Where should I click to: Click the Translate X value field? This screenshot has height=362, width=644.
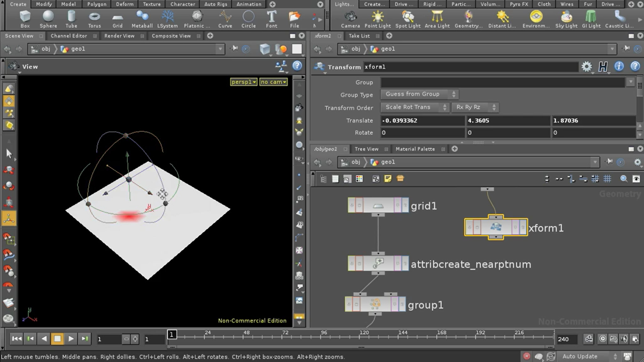pyautogui.click(x=422, y=121)
